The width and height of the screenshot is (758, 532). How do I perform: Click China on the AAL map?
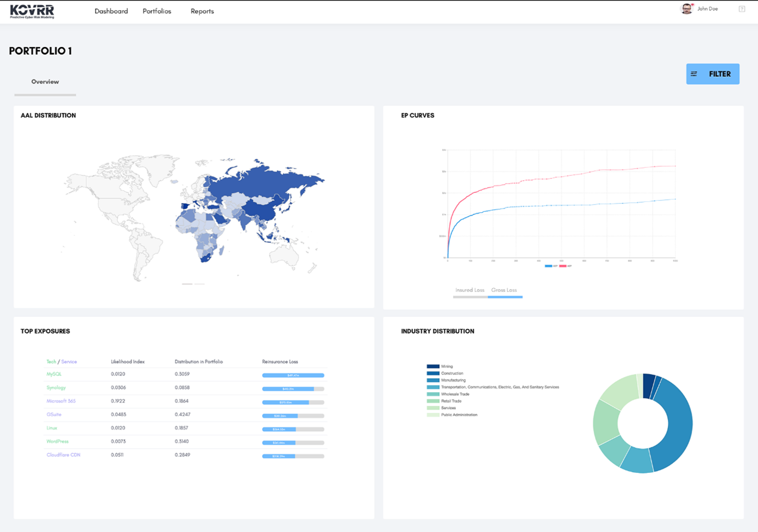264,209
